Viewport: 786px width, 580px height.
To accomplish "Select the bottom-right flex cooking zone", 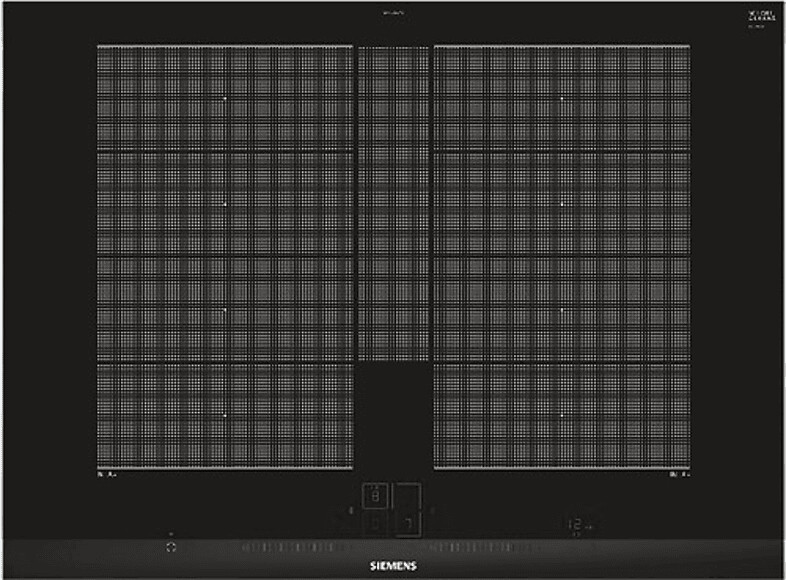I will pyautogui.click(x=561, y=414).
